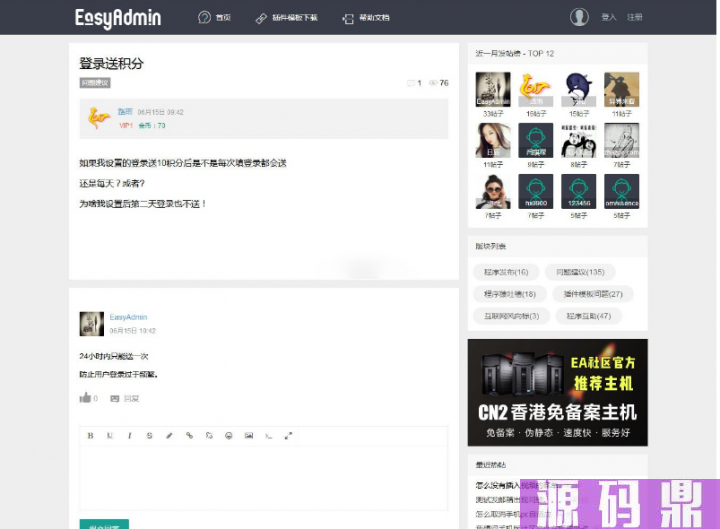
Task: Click the 登入 login link
Action: tap(609, 17)
